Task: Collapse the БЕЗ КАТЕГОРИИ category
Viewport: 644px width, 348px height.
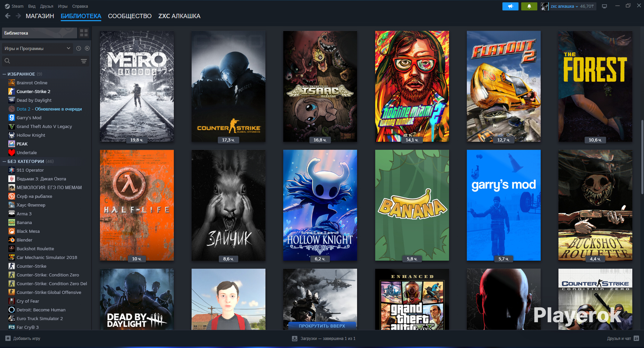Action: [5, 161]
